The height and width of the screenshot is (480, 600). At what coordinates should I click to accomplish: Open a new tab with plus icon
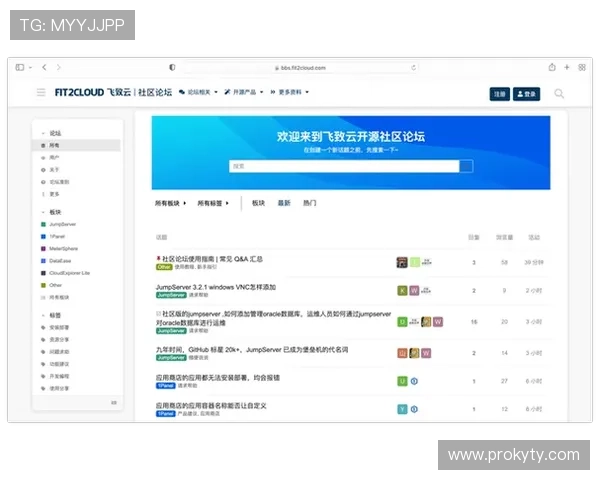567,67
